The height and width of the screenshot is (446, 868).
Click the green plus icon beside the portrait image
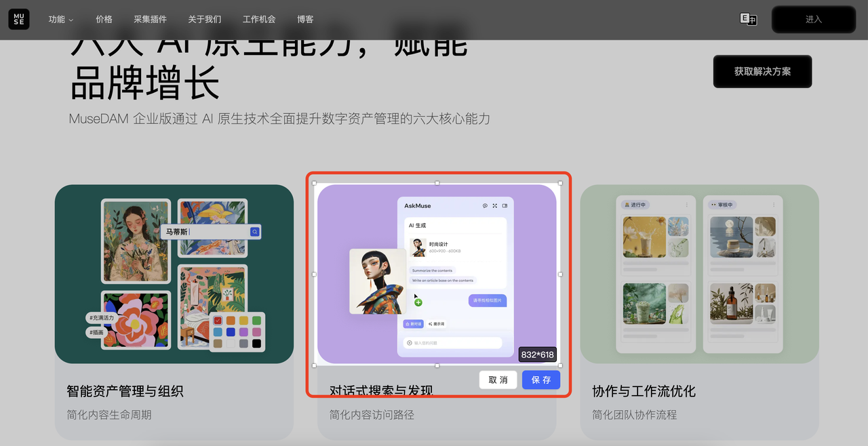coord(418,303)
